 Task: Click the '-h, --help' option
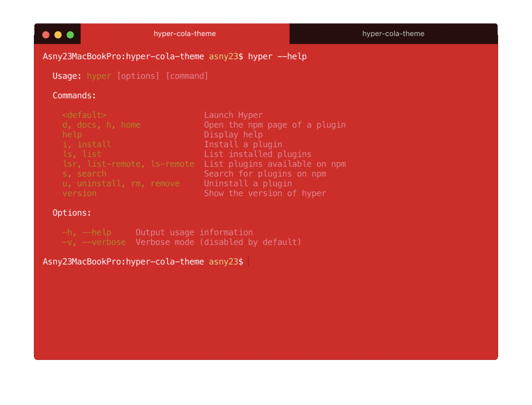86,233
